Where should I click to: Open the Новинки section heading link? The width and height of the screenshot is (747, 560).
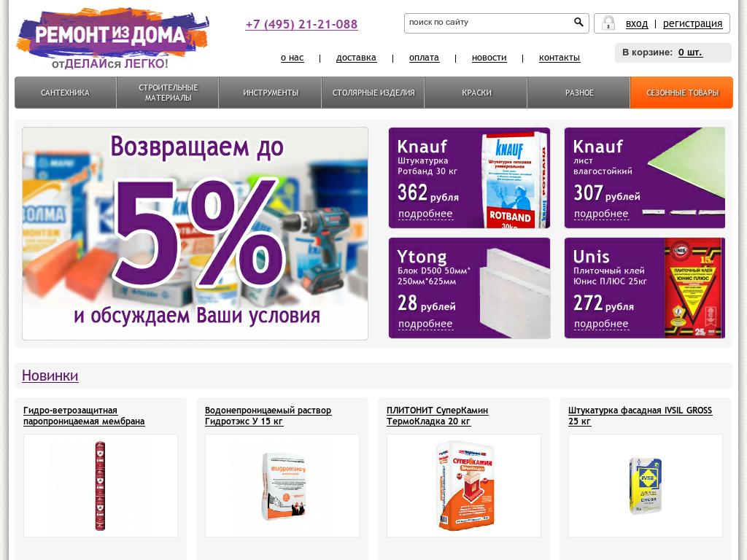click(50, 376)
